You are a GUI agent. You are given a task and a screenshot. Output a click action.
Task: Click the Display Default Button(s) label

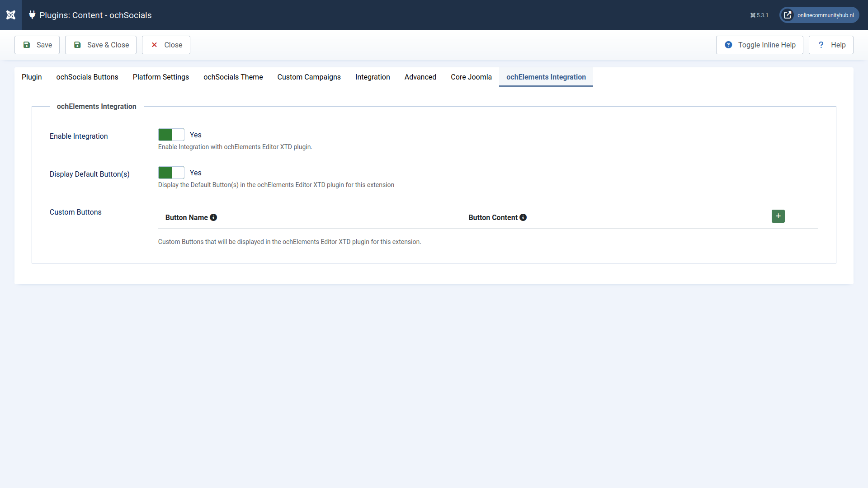pos(90,174)
